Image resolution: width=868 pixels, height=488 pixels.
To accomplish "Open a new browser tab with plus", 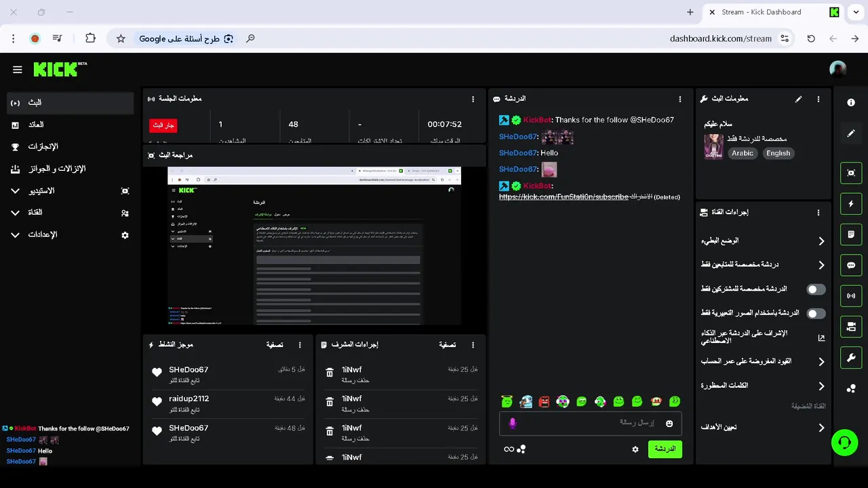I will (690, 12).
